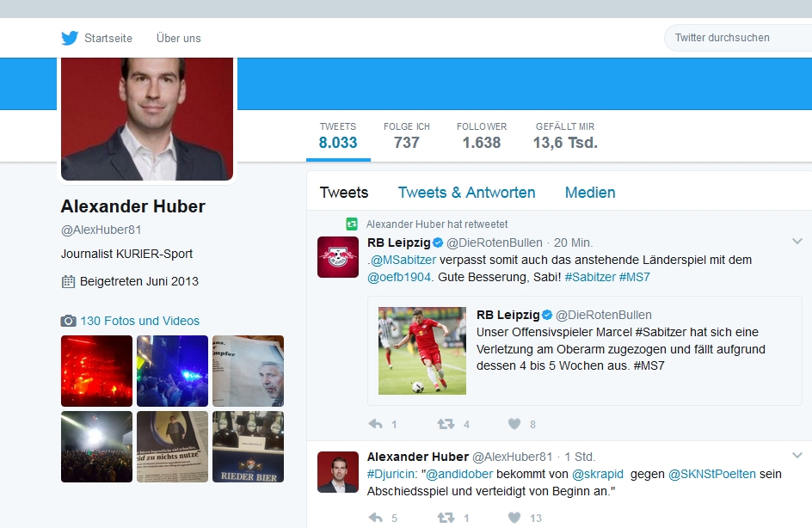Open the @andidober mention

coord(458,474)
